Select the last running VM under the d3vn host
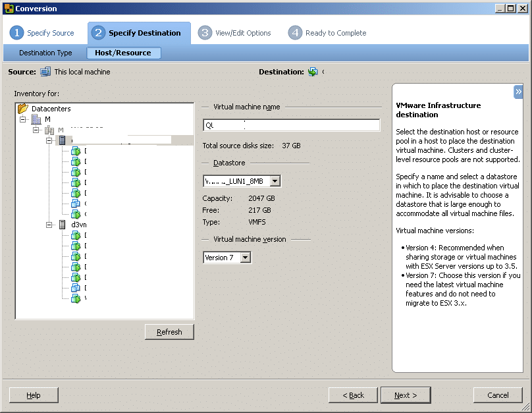The width and height of the screenshot is (532, 413). [76, 298]
